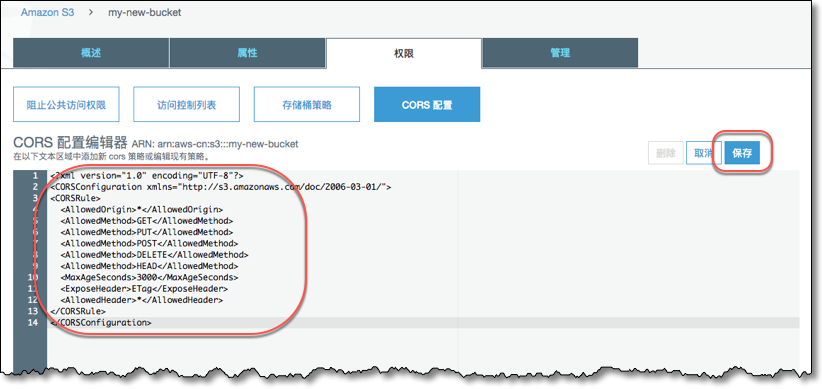Open the 访问控制列表 section

click(x=187, y=104)
